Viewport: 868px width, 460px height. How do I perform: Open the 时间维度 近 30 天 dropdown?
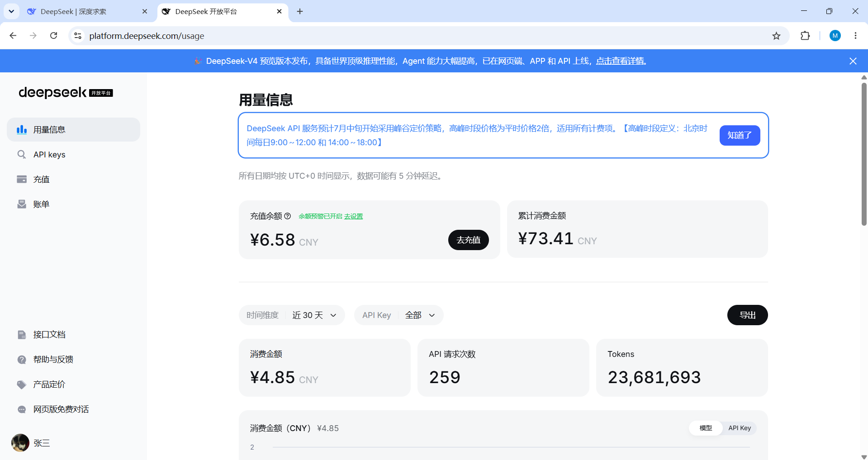pos(292,315)
